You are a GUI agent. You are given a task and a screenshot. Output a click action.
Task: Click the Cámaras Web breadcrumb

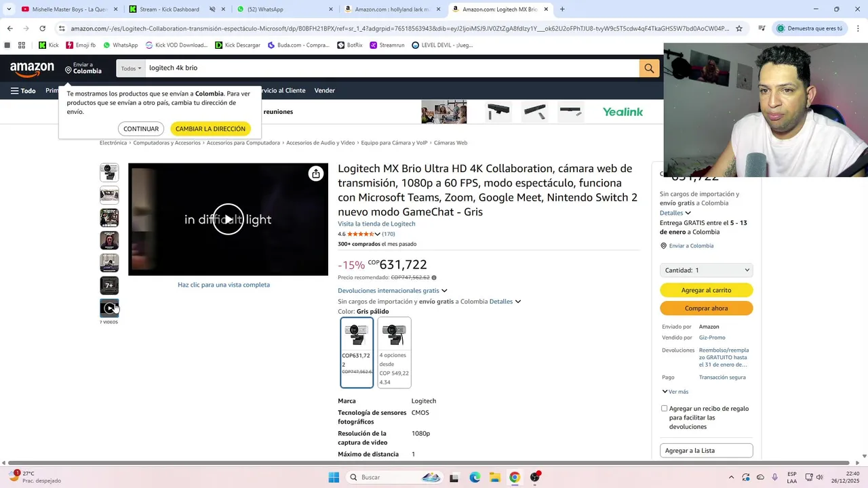pyautogui.click(x=450, y=143)
